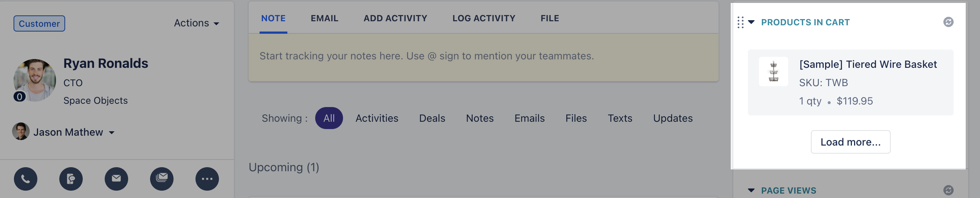Open the Jason Mathew owner dropdown

click(x=64, y=132)
